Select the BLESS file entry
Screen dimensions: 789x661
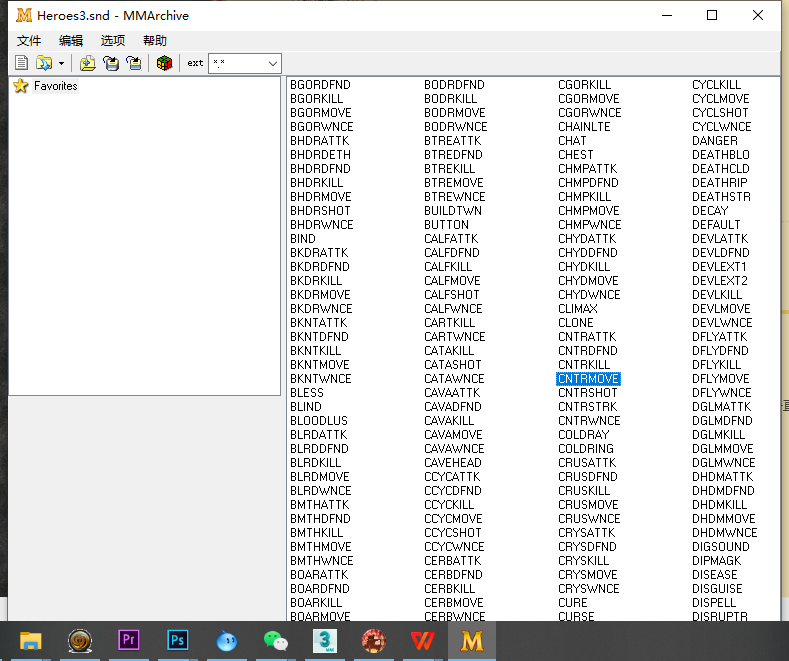[306, 392]
